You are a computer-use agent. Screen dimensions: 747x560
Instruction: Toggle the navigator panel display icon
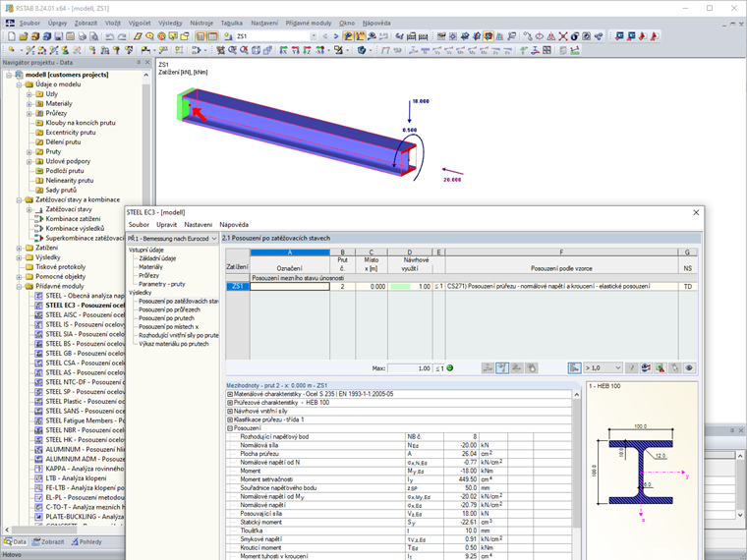pyautogui.click(x=201, y=36)
